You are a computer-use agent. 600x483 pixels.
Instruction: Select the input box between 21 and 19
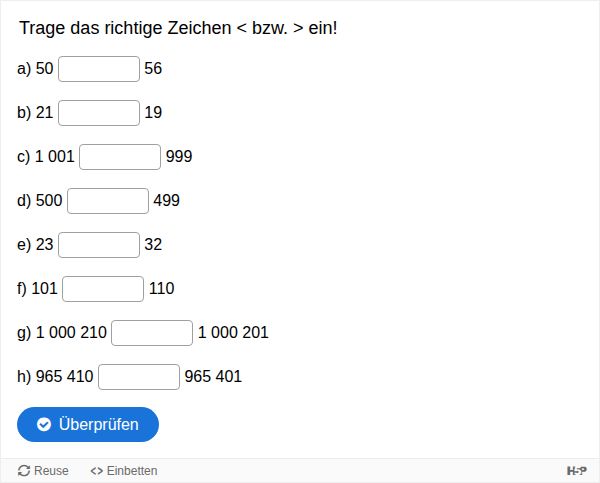tap(99, 113)
